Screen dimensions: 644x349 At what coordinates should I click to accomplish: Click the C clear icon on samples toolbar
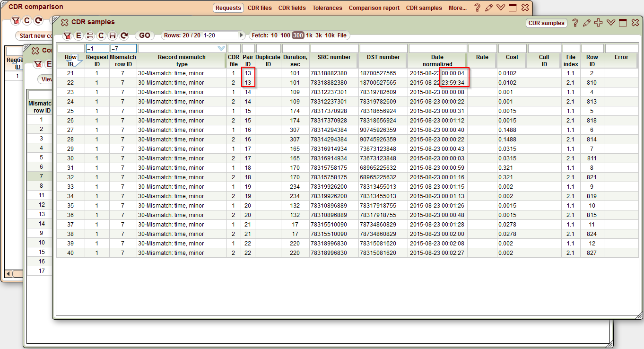click(101, 35)
